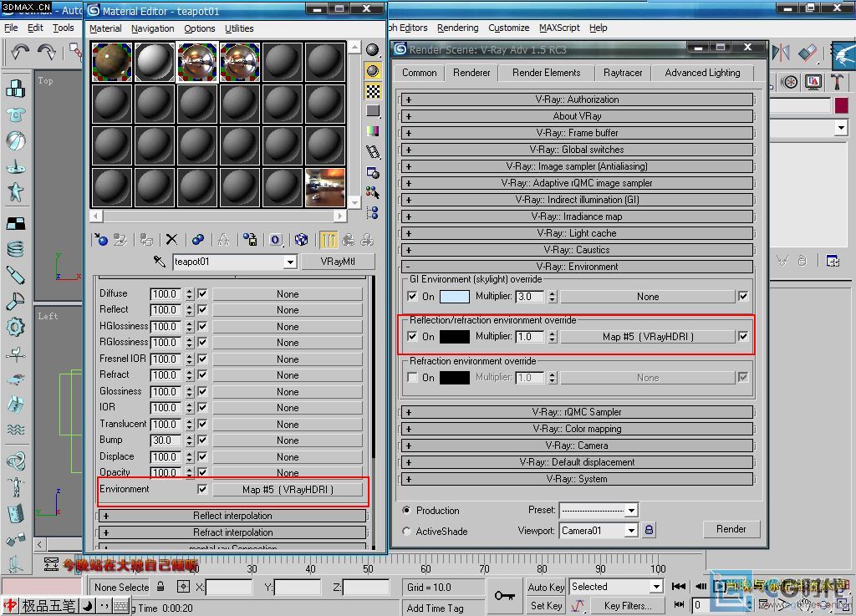This screenshot has width=856, height=616.
Task: Open the Navigation menu in Material Editor
Action: pos(152,28)
